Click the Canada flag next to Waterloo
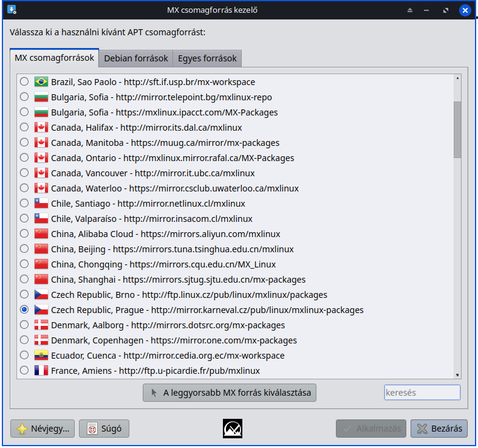Image resolution: width=478 pixels, height=448 pixels. [x=41, y=188]
